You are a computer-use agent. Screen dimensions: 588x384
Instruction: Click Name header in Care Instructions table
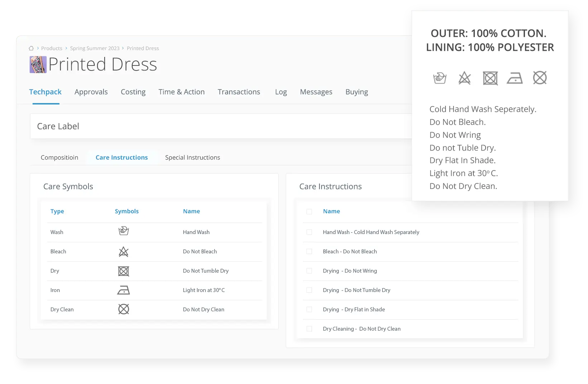[x=332, y=212]
